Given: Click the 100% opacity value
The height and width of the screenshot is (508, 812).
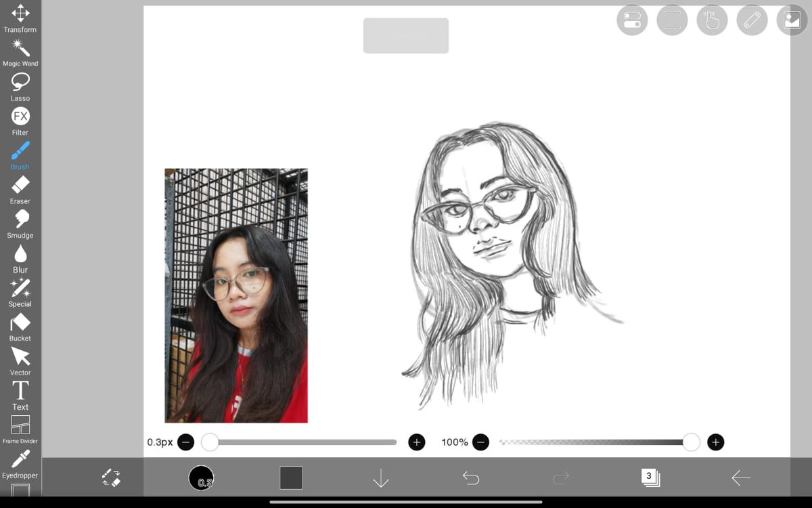Looking at the screenshot, I should coord(455,442).
